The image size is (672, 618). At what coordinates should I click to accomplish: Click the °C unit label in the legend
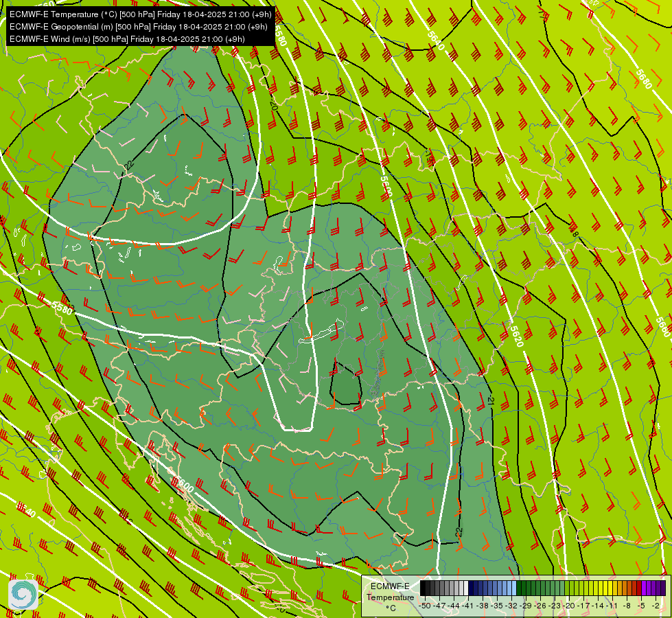(x=391, y=608)
